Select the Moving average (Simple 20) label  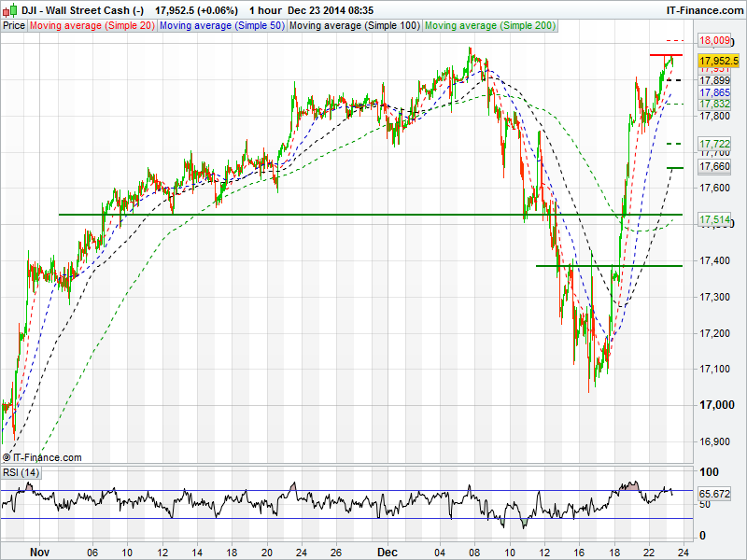(92, 25)
